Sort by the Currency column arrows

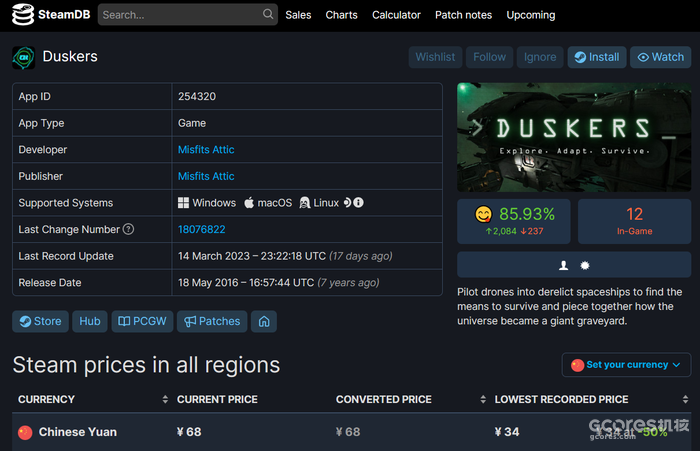click(165, 399)
